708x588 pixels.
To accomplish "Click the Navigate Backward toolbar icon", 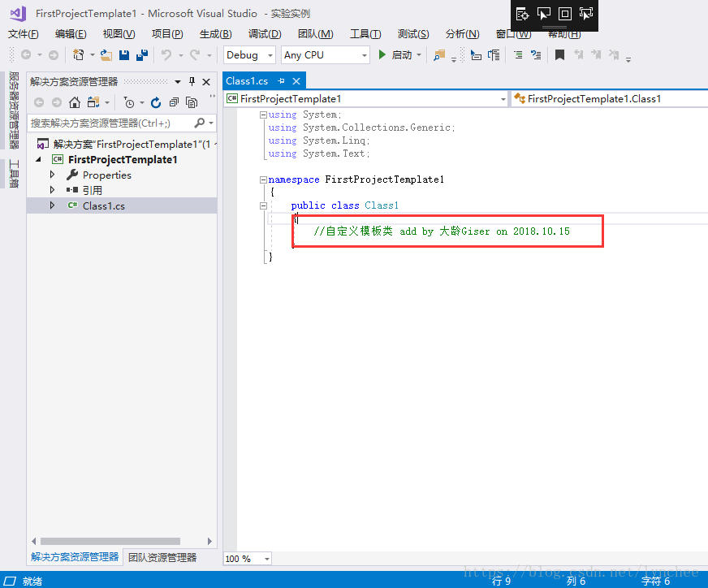I will [x=26, y=55].
